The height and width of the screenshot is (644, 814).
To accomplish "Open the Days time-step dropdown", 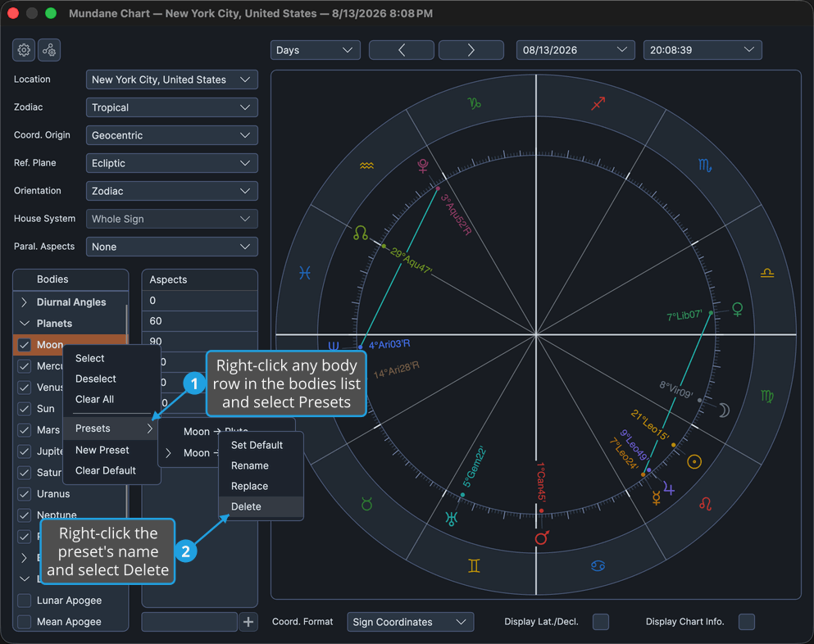I will [x=315, y=50].
